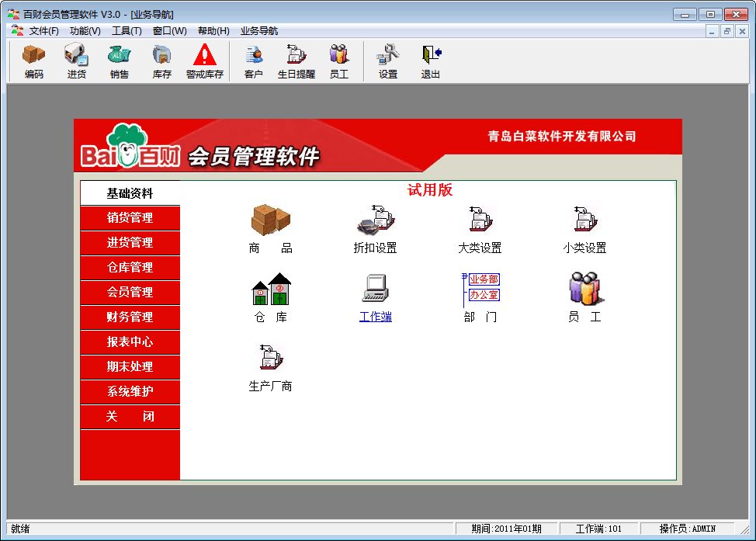Open 折扣设置 in the main panel

coord(375,221)
